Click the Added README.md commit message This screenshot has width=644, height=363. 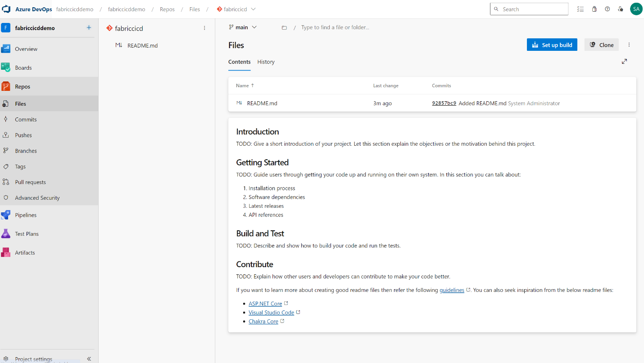(x=482, y=103)
